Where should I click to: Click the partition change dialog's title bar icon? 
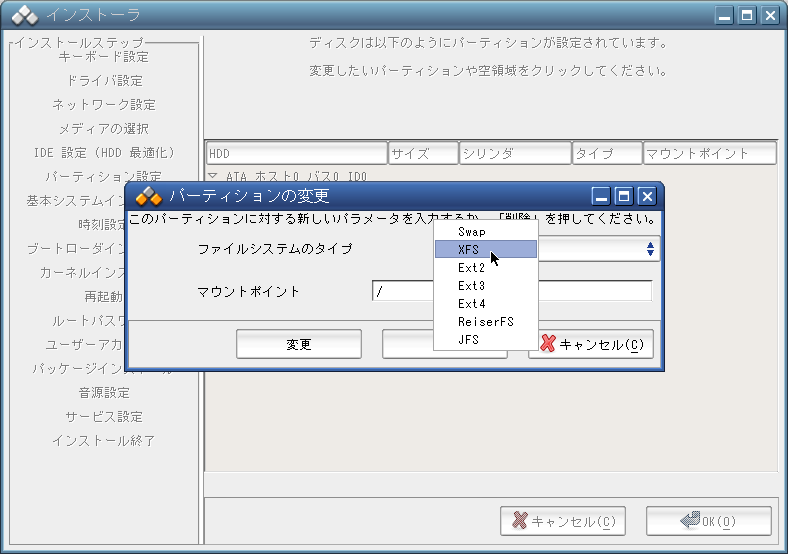pyautogui.click(x=148, y=196)
